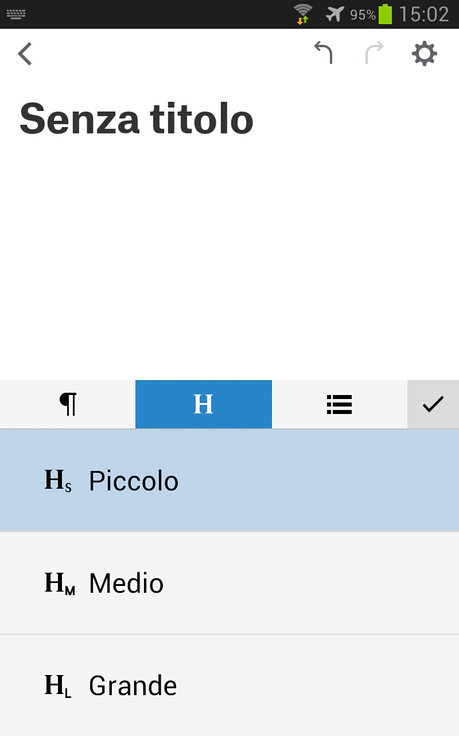Tap the Senza titolo title field
Image resolution: width=459 pixels, height=736 pixels.
(x=137, y=119)
